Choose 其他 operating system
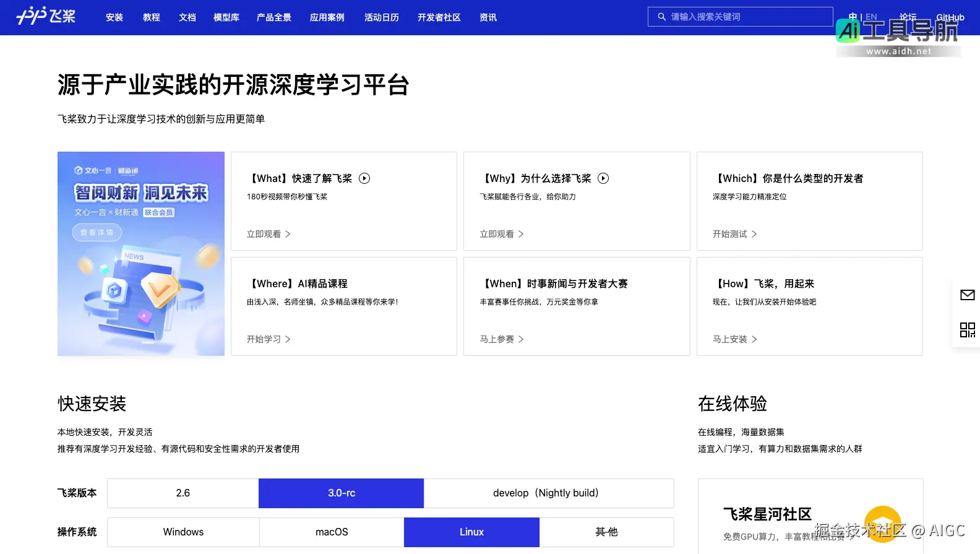This screenshot has height=554, width=980. point(606,532)
